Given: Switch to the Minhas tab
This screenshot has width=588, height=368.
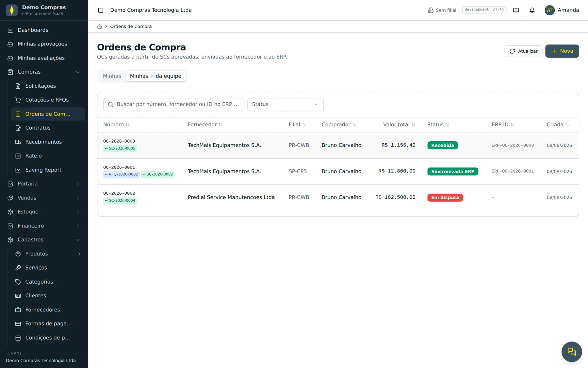Looking at the screenshot, I should [112, 76].
